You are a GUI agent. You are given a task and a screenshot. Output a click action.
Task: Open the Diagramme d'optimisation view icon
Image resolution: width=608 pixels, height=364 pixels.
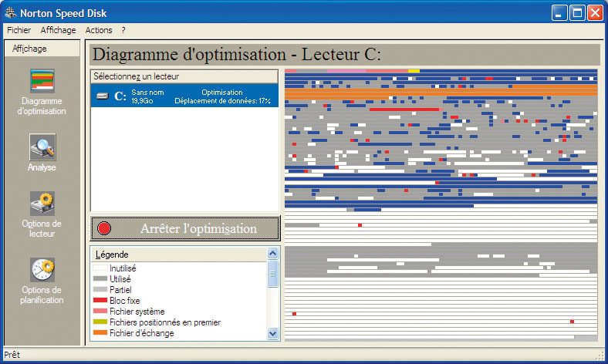click(x=42, y=81)
